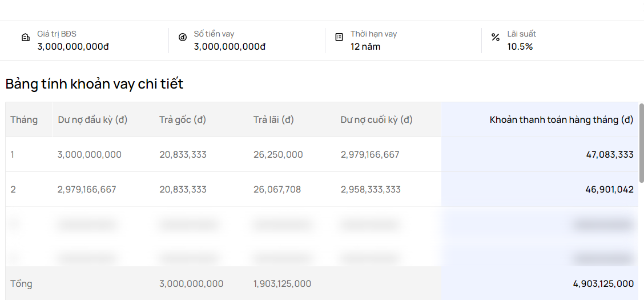Screen dimensions: 644x300
Task: Click the 12 năm loan term value
Action: tap(365, 47)
